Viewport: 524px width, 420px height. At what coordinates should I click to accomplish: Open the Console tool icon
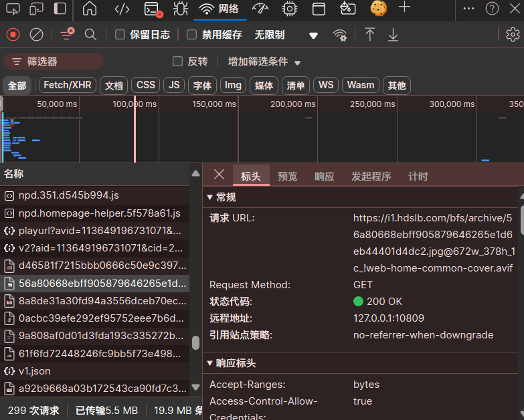(x=153, y=9)
